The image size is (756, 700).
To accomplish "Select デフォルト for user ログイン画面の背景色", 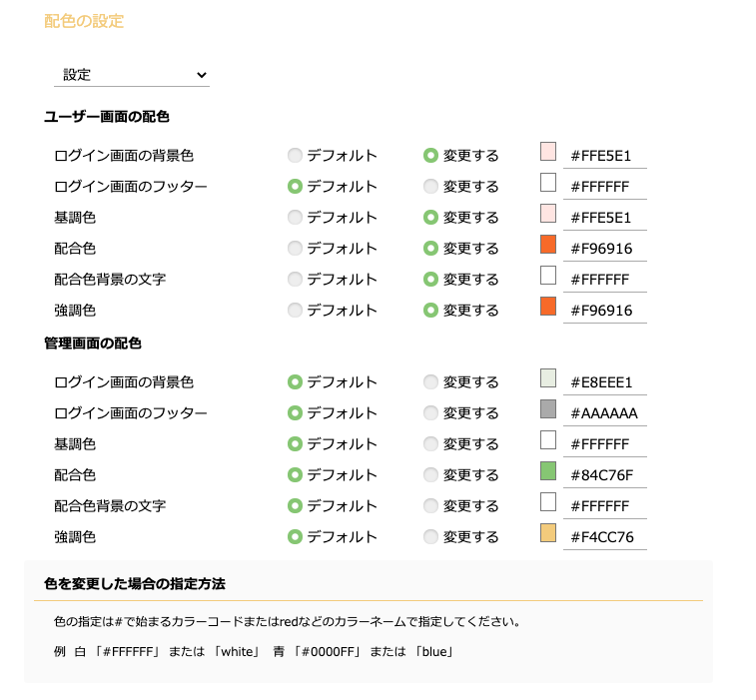I will [x=295, y=155].
